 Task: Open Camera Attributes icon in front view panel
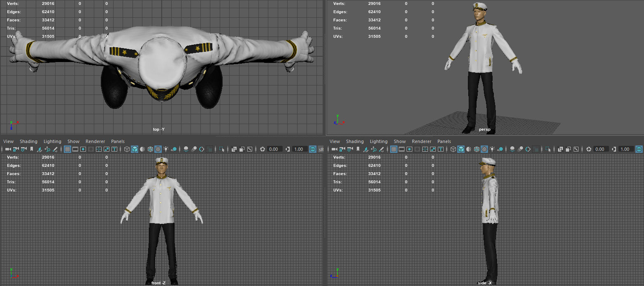[23, 149]
